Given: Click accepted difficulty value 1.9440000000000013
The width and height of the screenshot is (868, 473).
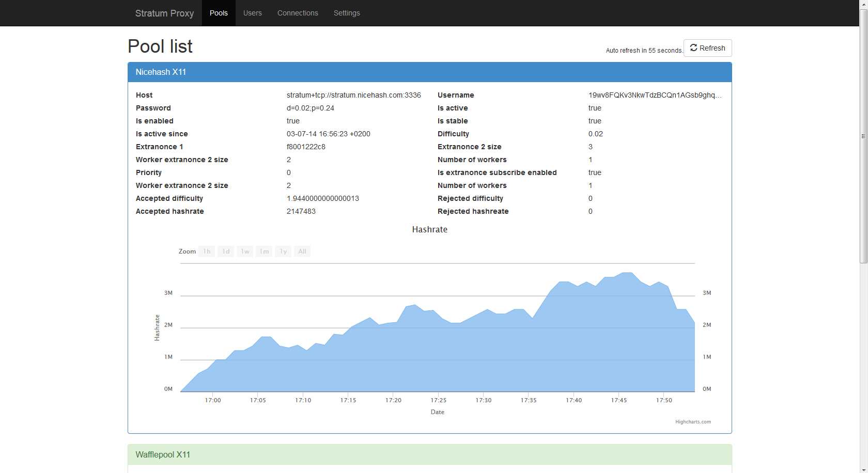Looking at the screenshot, I should click(x=323, y=198).
